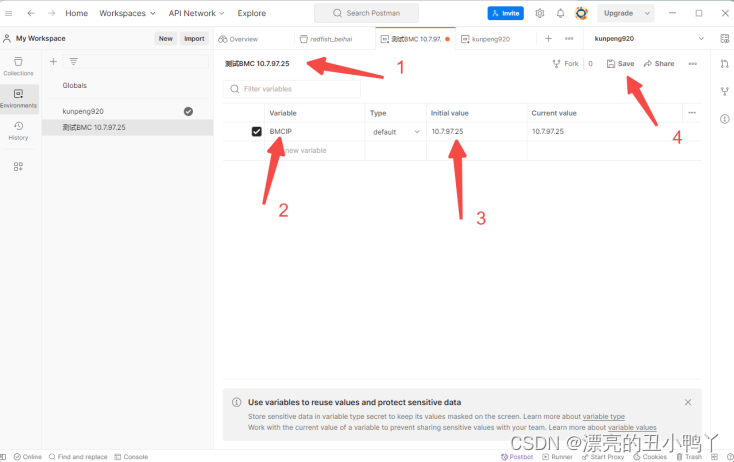Viewport: 734px width, 462px height.
Task: Open a new tab with plus icon
Action: (548, 39)
